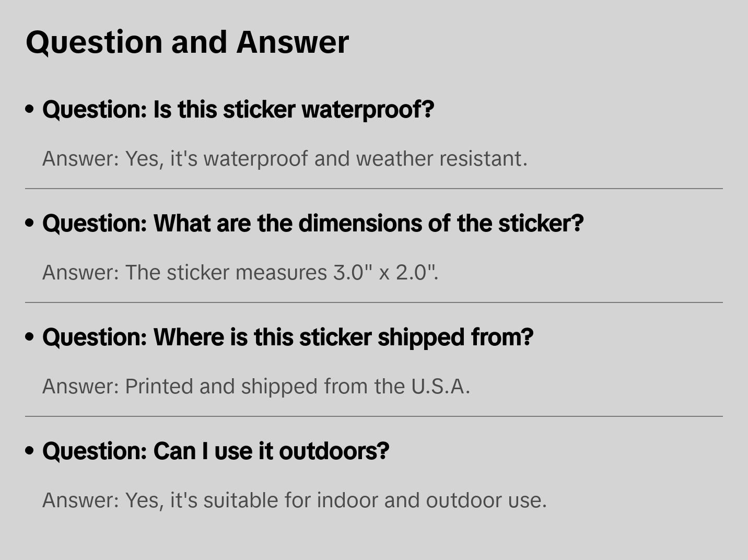The width and height of the screenshot is (748, 560).
Task: Click the "Question and Answer" heading
Action: tap(187, 42)
